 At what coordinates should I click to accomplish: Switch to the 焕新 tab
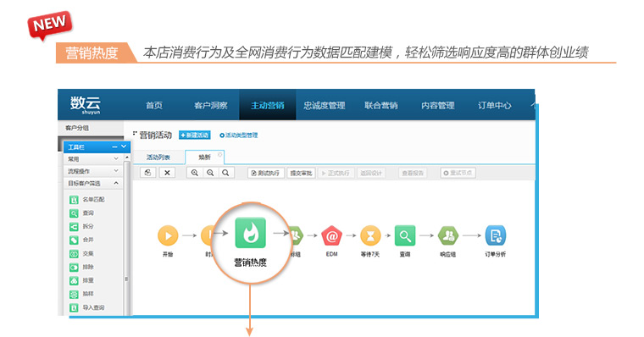point(204,157)
